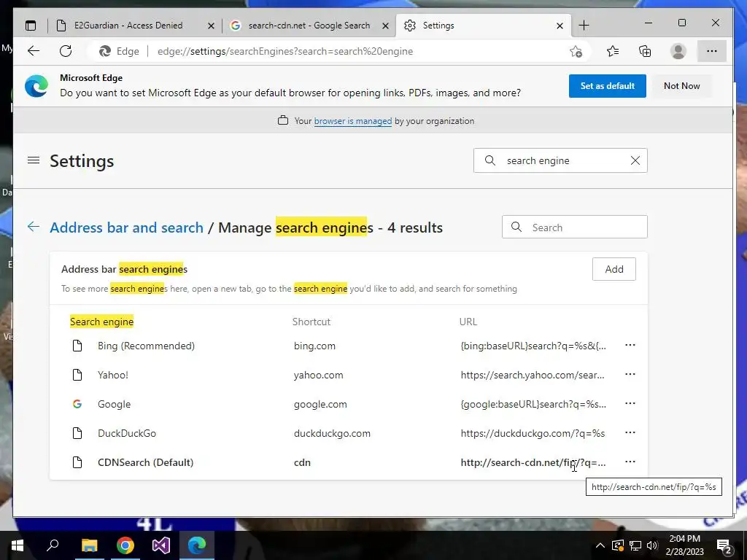Show hidden system tray icons
The height and width of the screenshot is (560, 747).
click(x=600, y=545)
